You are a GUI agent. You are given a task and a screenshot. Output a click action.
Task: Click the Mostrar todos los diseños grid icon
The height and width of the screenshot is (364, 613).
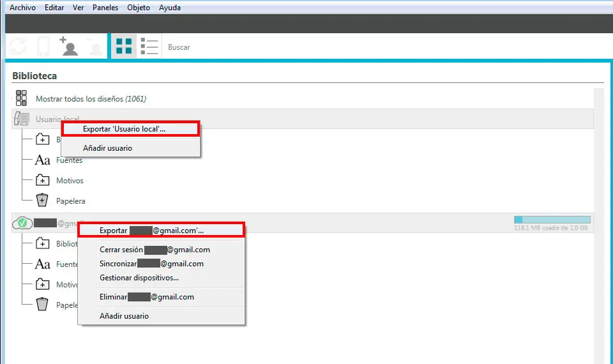coord(21,98)
